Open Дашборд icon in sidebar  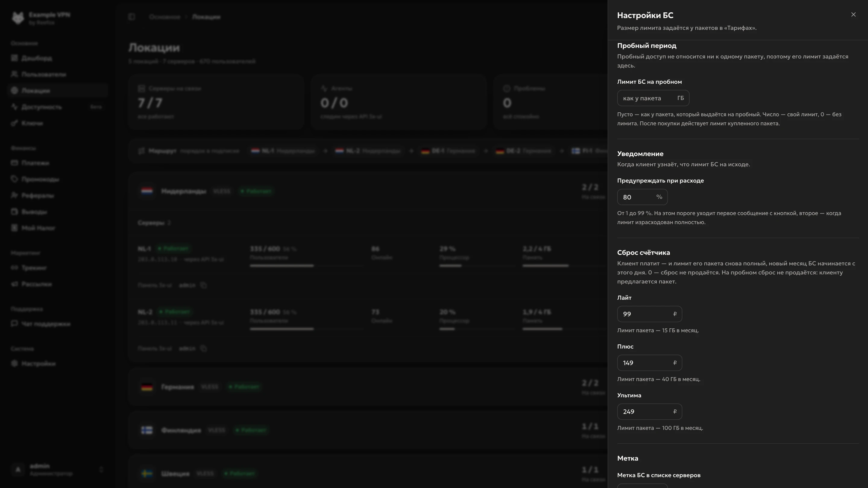pos(14,58)
